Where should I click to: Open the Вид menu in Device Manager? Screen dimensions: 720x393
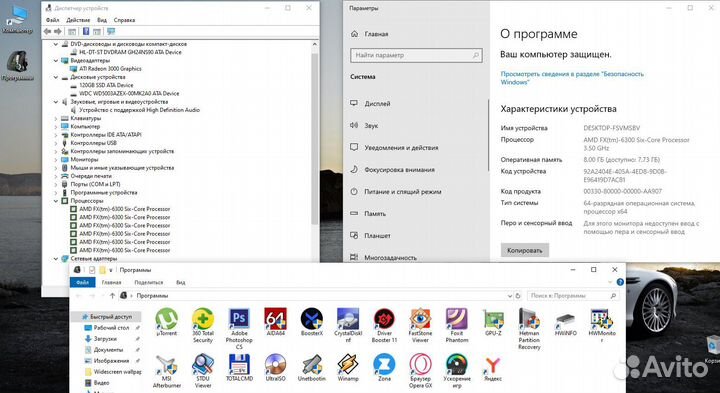[x=102, y=20]
